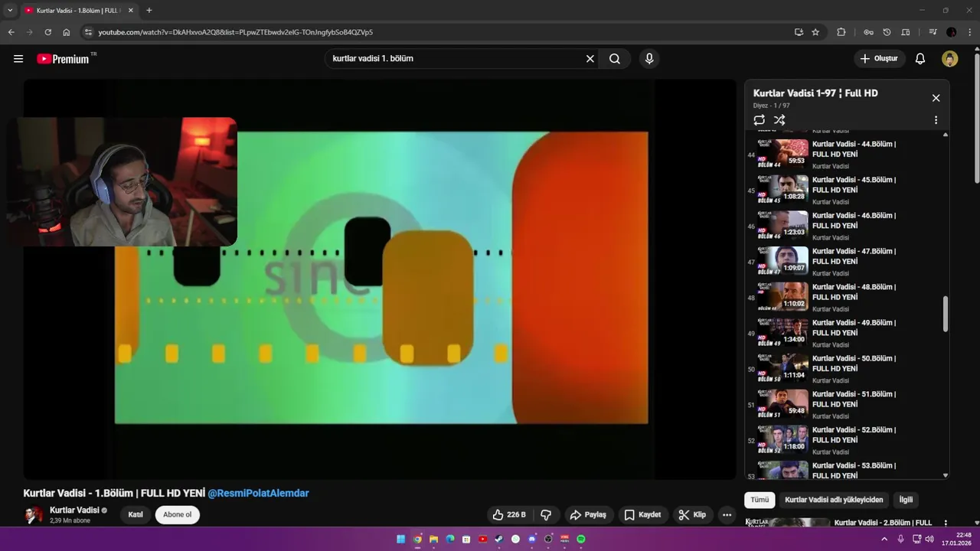Open Discord from taskbar
980x551 pixels.
(532, 539)
